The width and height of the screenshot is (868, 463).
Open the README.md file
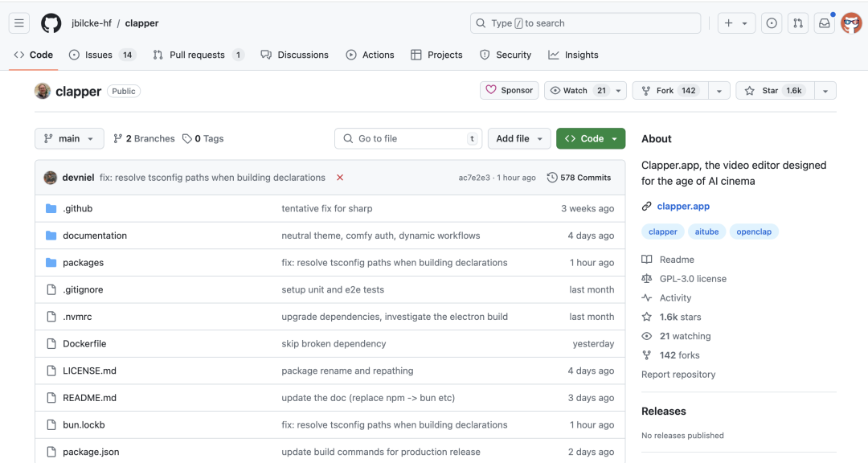[x=90, y=398]
